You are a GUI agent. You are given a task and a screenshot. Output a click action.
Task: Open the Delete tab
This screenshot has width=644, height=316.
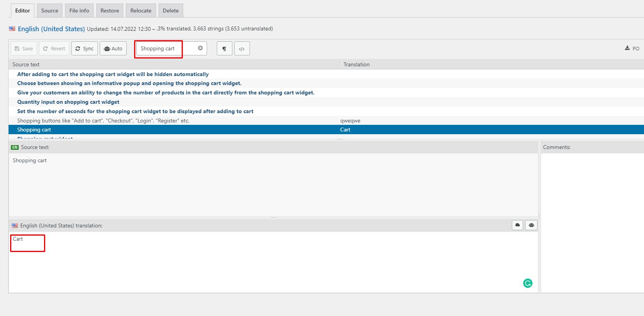[171, 11]
